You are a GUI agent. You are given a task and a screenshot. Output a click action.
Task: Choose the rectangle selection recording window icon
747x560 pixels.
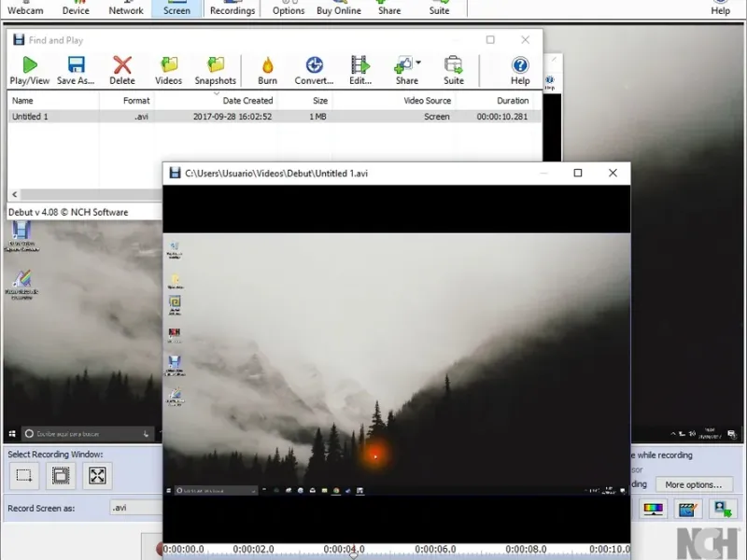click(24, 475)
